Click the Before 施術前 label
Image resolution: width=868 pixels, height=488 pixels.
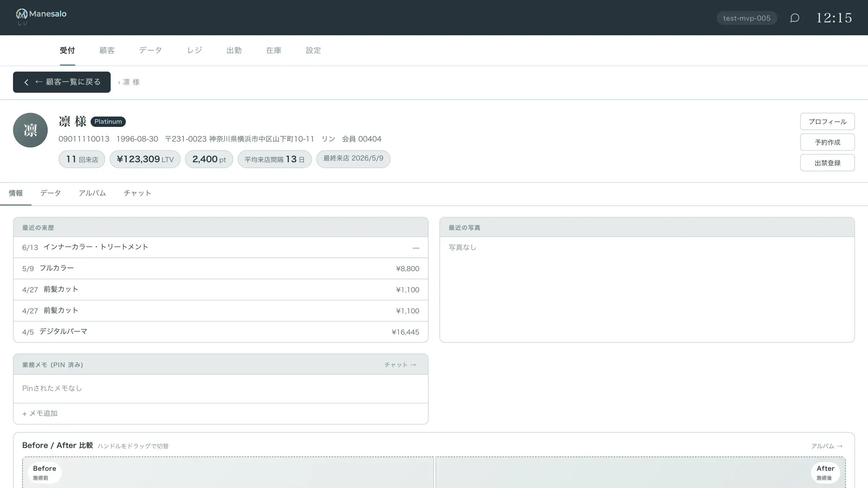pyautogui.click(x=44, y=472)
